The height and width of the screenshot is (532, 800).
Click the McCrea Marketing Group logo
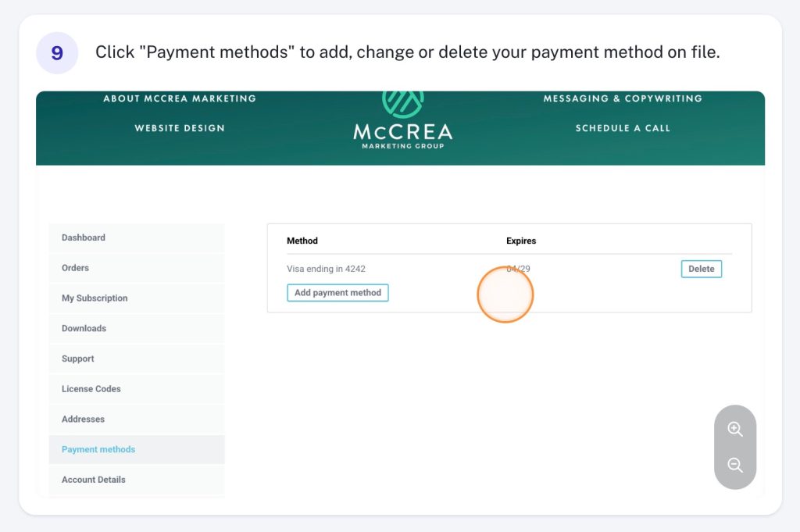click(402, 121)
